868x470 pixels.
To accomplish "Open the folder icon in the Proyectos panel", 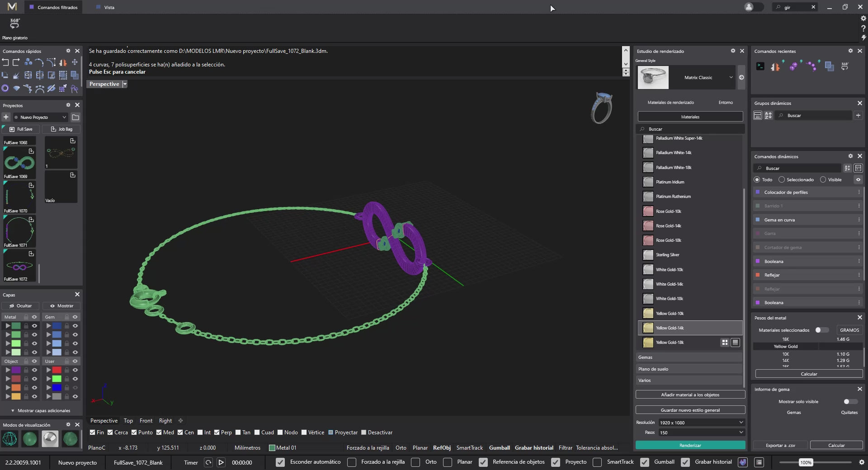I will click(x=75, y=117).
